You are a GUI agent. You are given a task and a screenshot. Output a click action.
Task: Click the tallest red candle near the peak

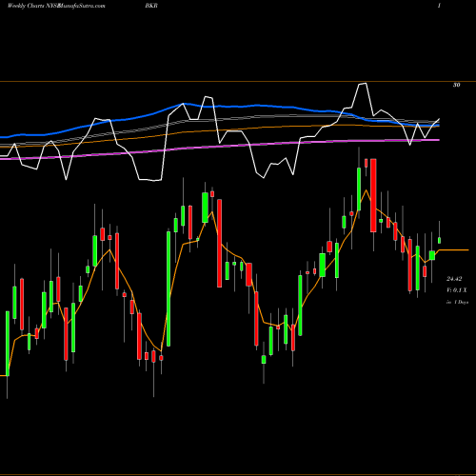tap(373, 195)
